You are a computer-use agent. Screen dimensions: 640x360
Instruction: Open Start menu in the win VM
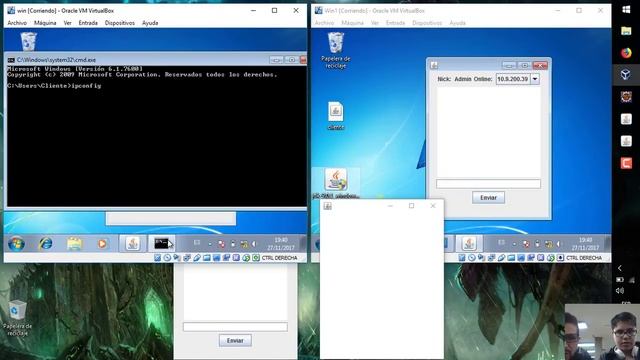(16, 244)
